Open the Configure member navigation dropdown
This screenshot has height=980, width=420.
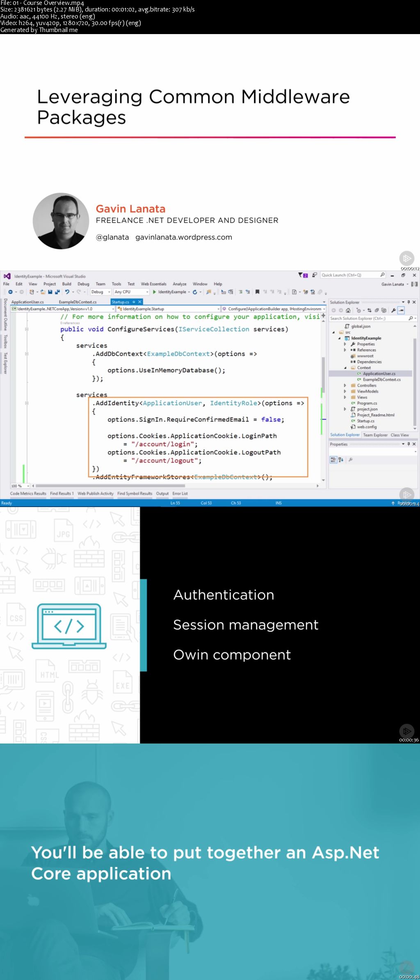click(x=274, y=309)
